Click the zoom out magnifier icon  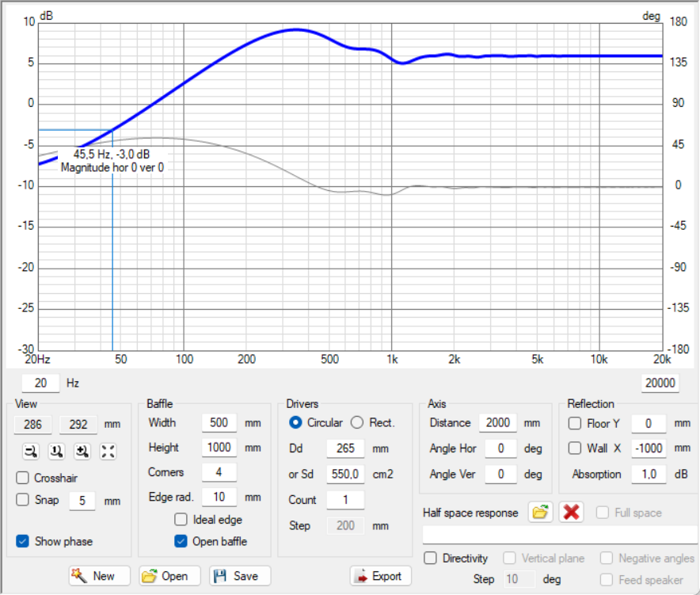31,451
